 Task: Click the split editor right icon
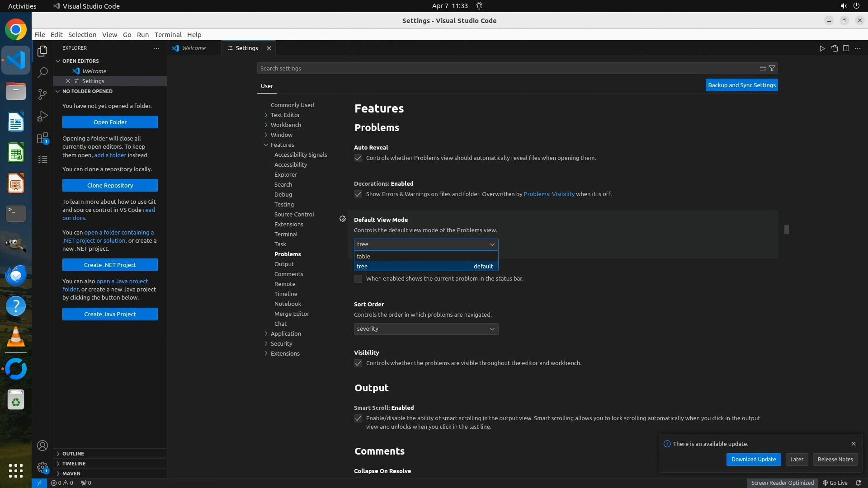click(846, 48)
